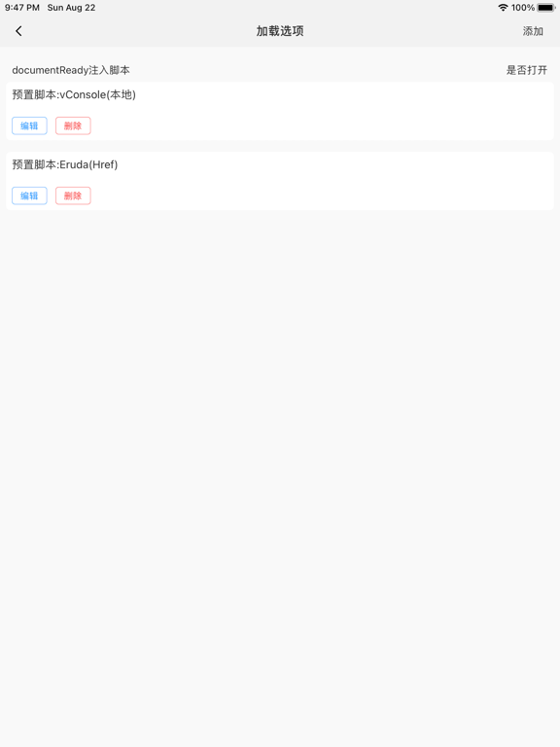Edit the vConsole(本地) preset script
The height and width of the screenshot is (747, 560).
point(29,125)
